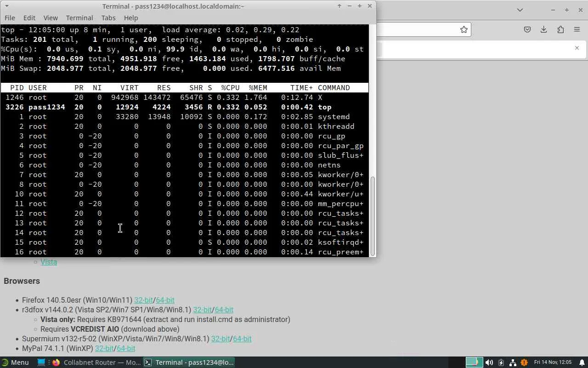The image size is (588, 368).
Task: Click the Terminal - pass1234 taskbar button
Action: [189, 362]
